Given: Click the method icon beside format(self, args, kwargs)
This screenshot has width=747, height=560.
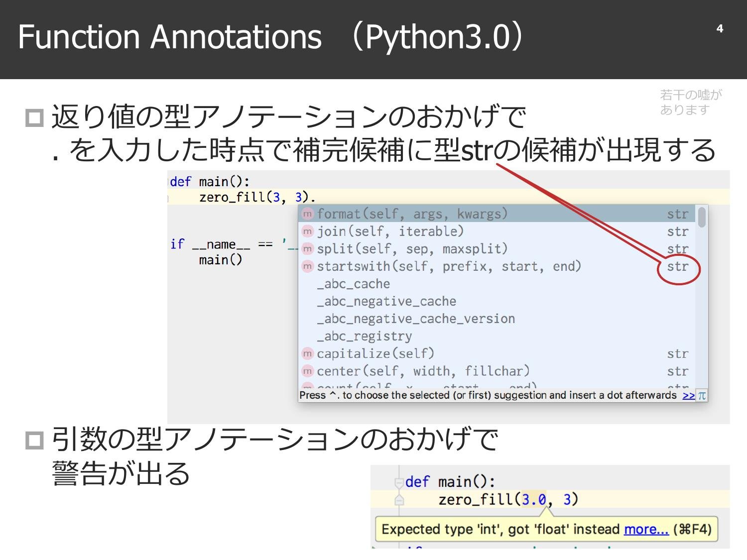Looking at the screenshot, I should click(x=307, y=214).
